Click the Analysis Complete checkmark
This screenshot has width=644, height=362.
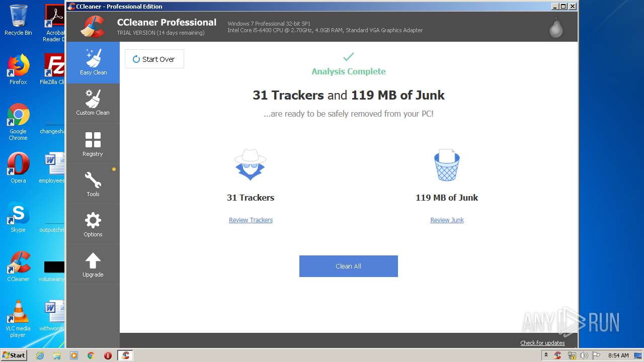click(349, 57)
